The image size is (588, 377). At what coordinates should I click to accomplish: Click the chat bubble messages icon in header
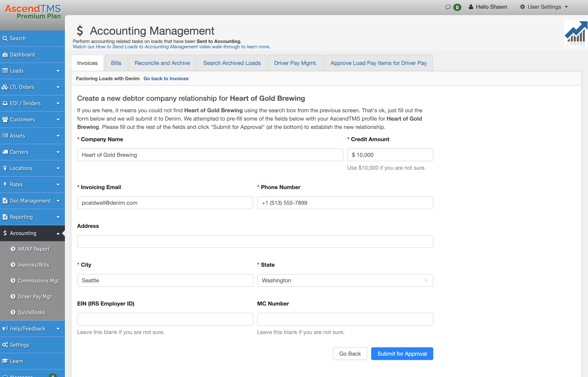tap(448, 7)
